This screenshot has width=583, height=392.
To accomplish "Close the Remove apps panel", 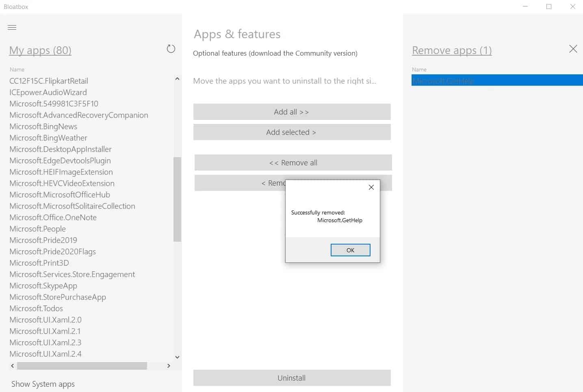I will point(573,49).
